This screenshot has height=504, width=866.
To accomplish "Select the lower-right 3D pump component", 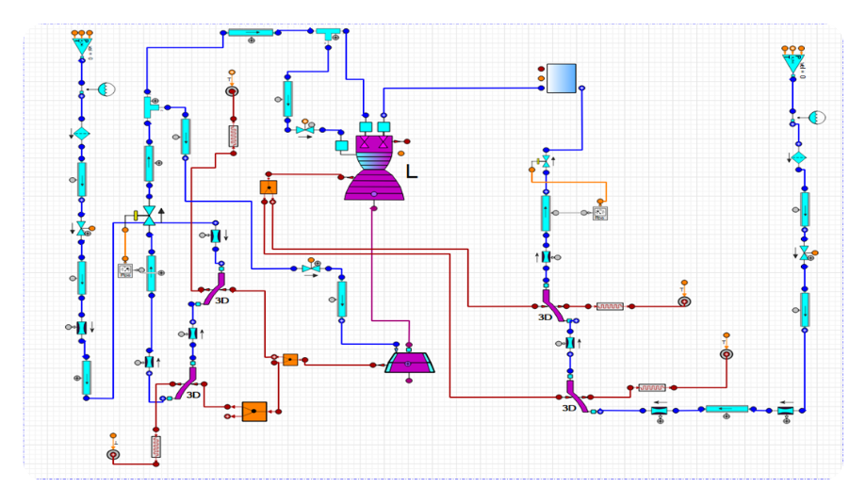I will 577,397.
